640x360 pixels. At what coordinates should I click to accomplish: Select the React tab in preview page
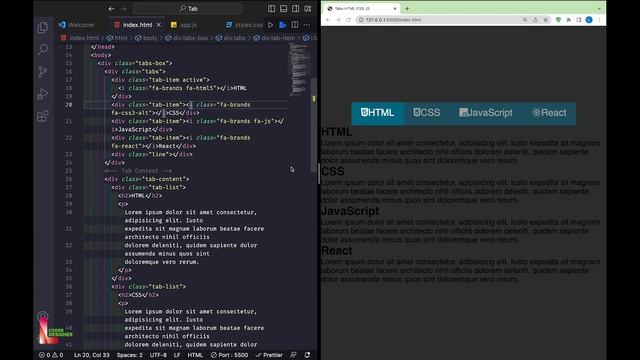[x=549, y=113]
